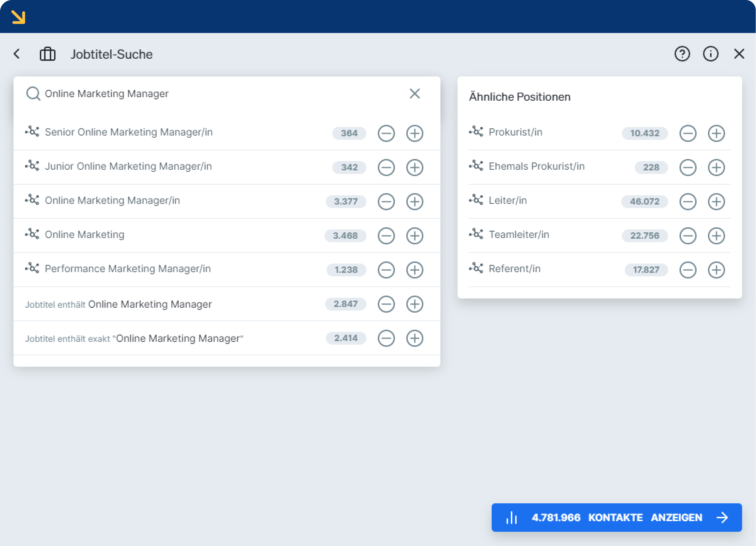The height and width of the screenshot is (546, 756).
Task: Click into the job title search field
Action: click(213, 94)
